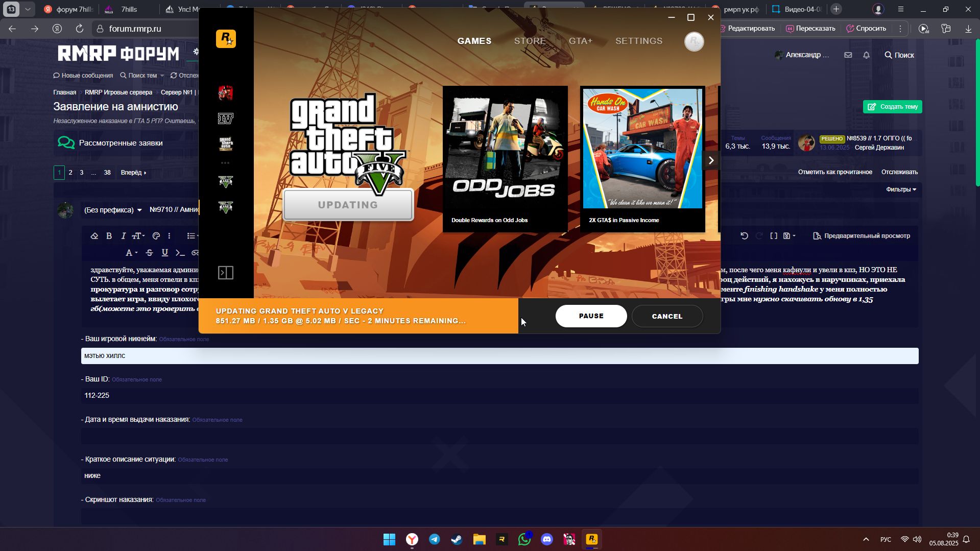Open Steam from taskbar

(457, 539)
